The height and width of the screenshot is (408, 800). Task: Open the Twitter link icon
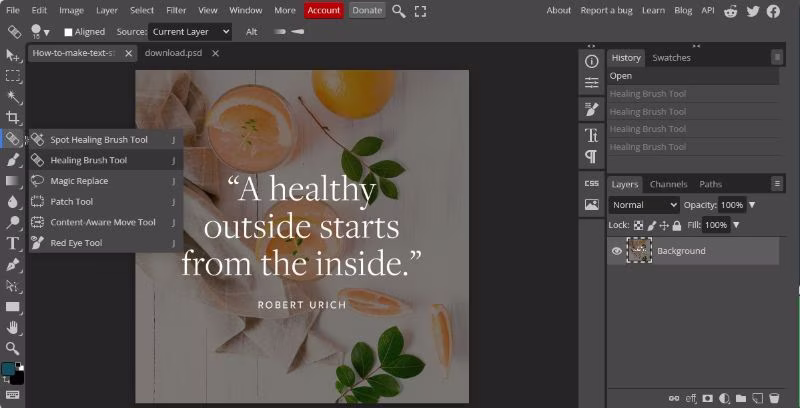pos(753,11)
